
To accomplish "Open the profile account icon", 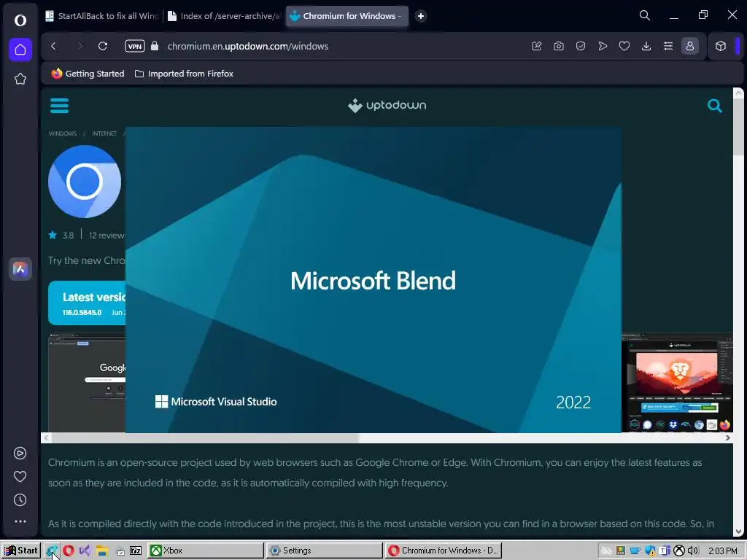I will pos(690,46).
